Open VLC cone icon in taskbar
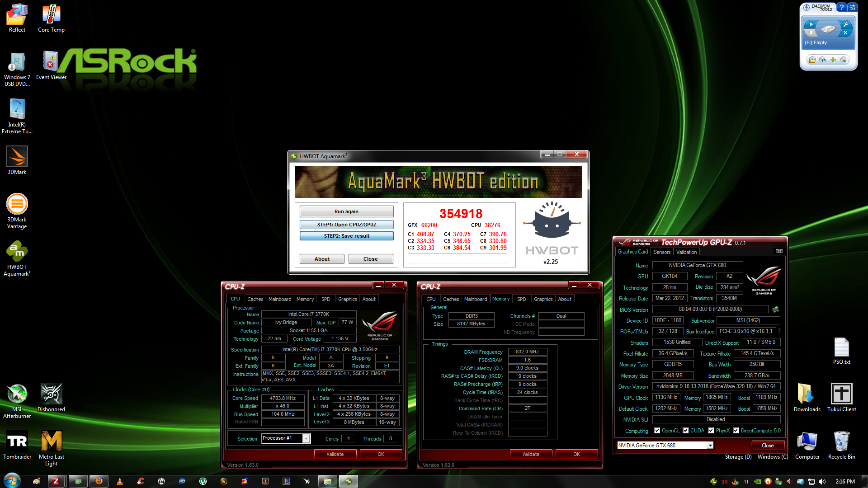The image size is (868, 488). [x=120, y=481]
